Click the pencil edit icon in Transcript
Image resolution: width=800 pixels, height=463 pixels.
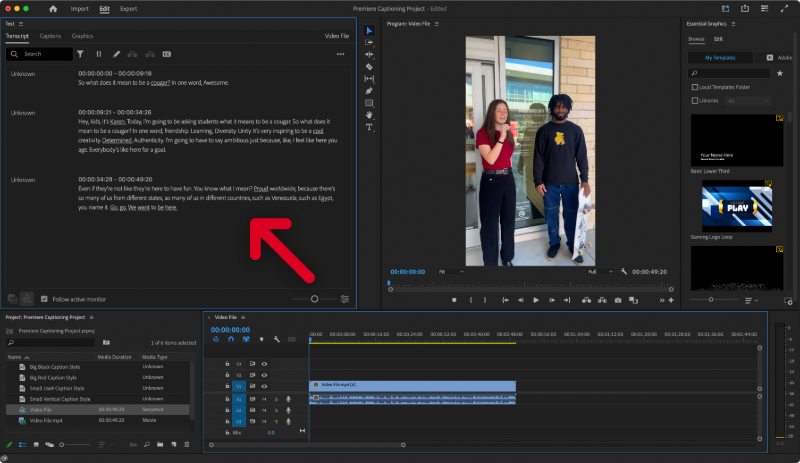(x=116, y=54)
